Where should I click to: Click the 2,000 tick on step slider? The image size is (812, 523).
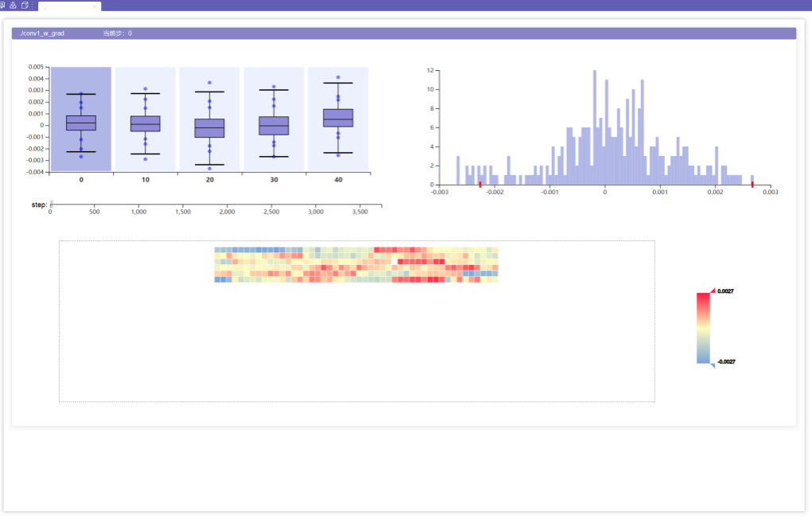(227, 208)
